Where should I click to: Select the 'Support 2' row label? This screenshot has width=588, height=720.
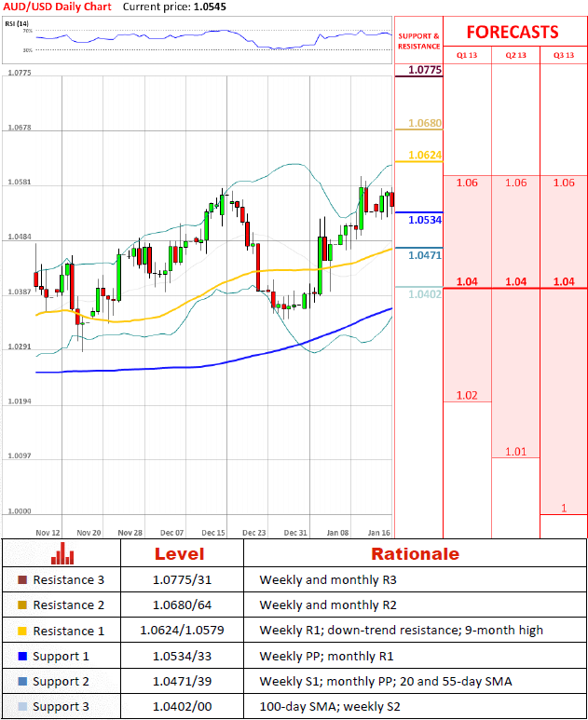point(61,682)
